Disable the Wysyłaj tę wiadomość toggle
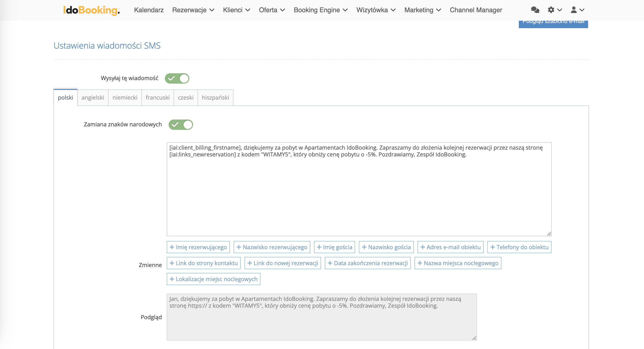 [x=177, y=78]
